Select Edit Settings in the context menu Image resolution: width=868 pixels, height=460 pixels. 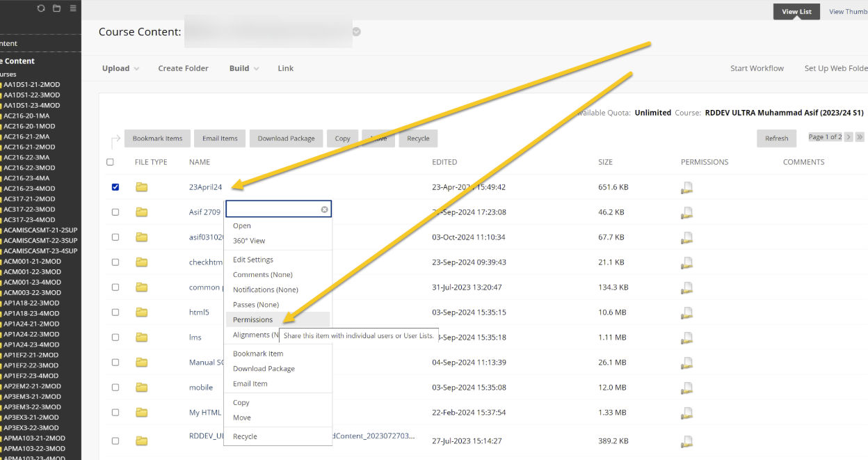click(253, 260)
